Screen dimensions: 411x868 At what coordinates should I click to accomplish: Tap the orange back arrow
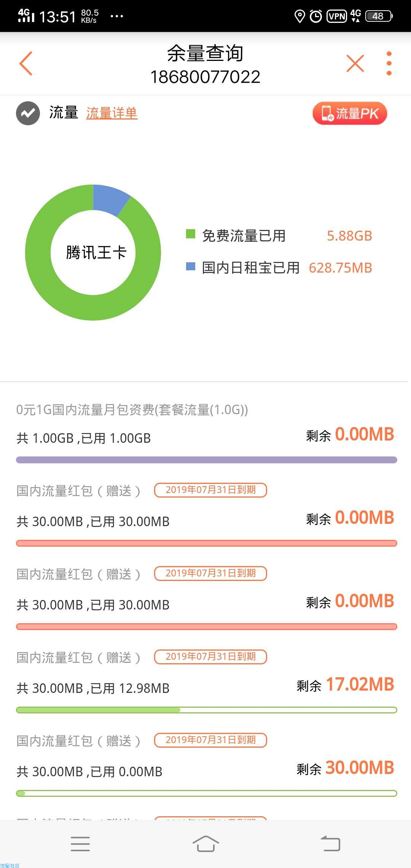(x=26, y=63)
